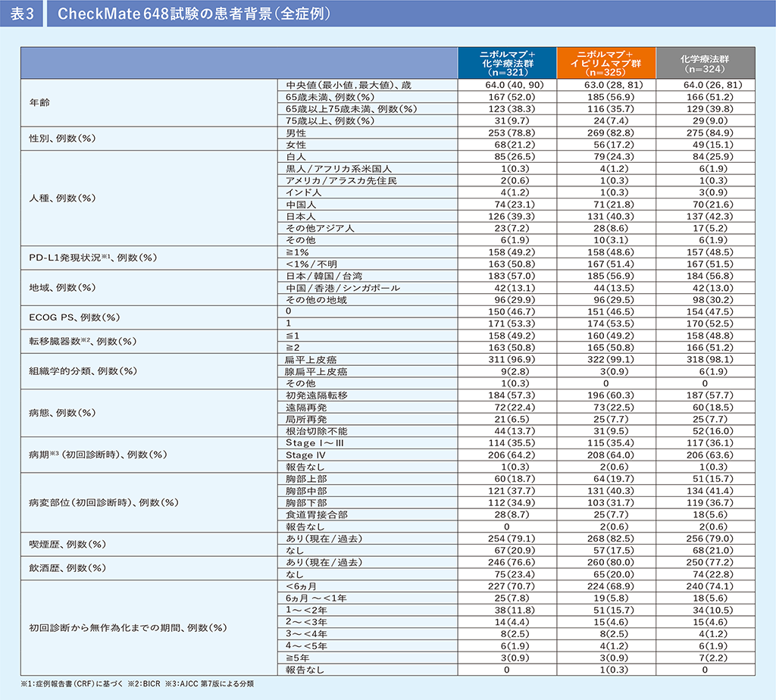Image resolution: width=776 pixels, height=700 pixels.
Task: Click the 'その他アジア人' row label
Action: pos(320,228)
